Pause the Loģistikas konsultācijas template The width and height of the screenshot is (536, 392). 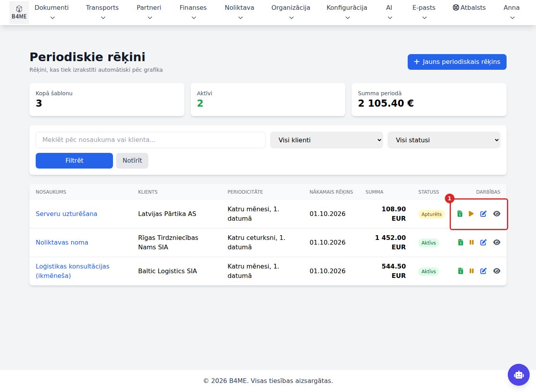[472, 271]
